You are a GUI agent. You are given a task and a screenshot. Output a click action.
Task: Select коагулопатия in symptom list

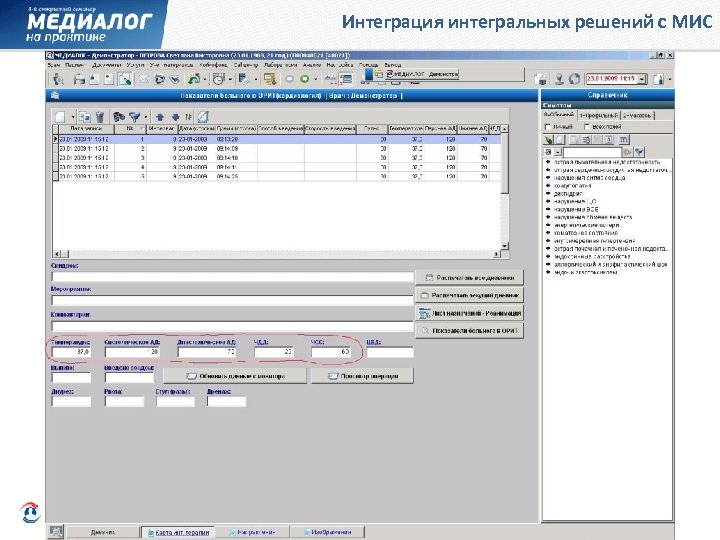572,186
